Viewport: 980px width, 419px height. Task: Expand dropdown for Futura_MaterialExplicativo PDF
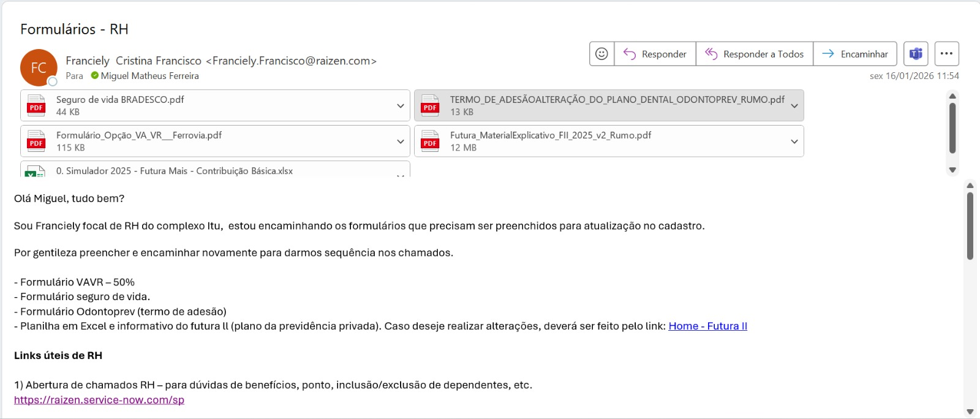click(794, 141)
